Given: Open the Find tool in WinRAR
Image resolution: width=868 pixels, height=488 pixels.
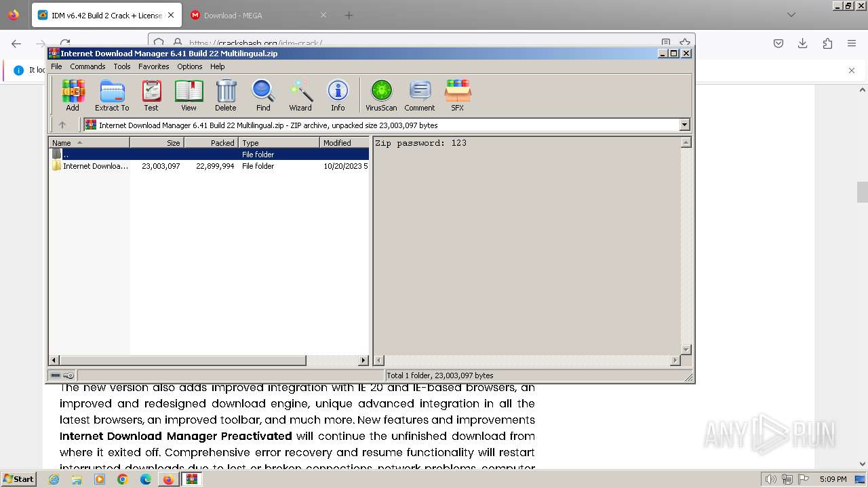Looking at the screenshot, I should click(x=263, y=95).
